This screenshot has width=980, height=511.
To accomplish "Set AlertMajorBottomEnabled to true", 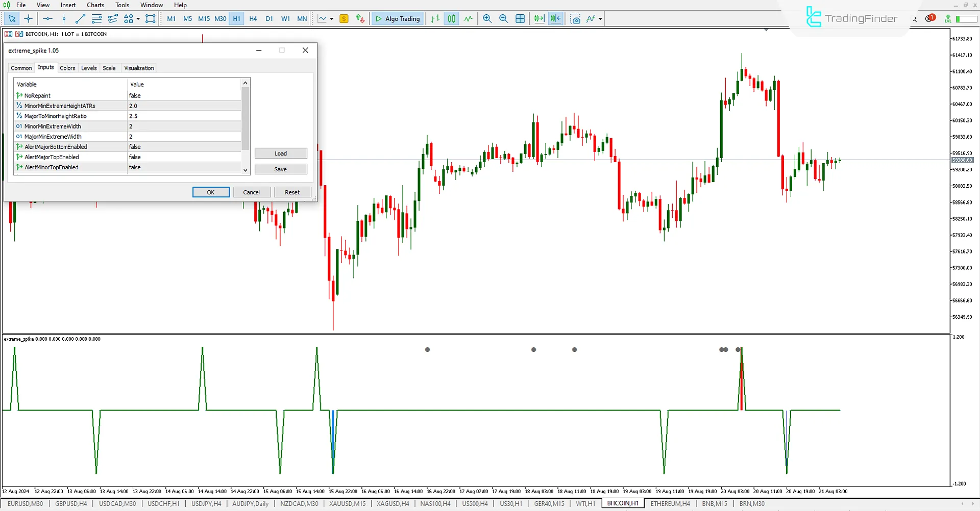I will pos(184,146).
